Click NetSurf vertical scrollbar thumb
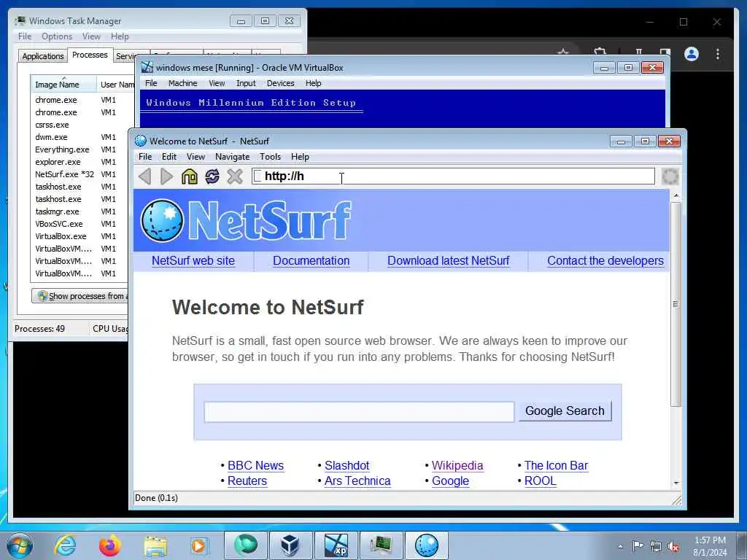The height and width of the screenshot is (560, 747). pos(675,304)
